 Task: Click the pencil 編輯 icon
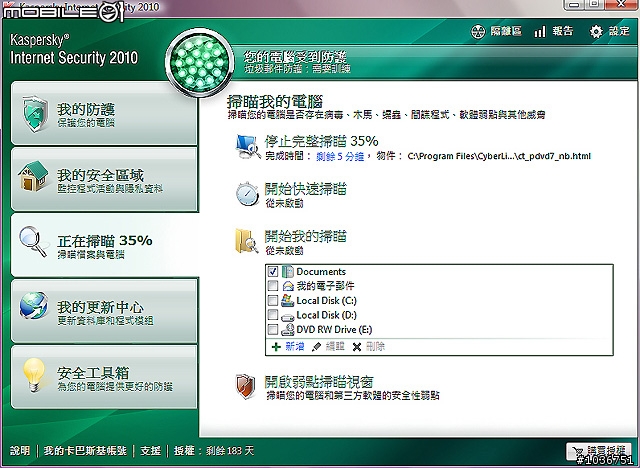tap(316, 347)
